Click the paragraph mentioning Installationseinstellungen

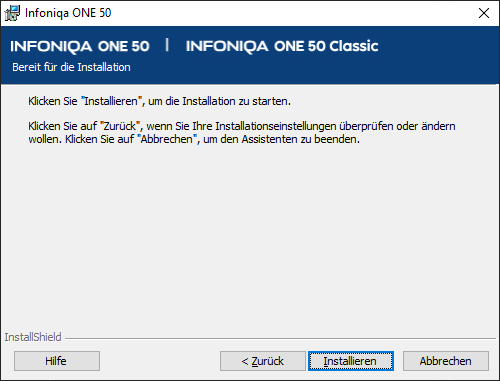click(x=242, y=132)
